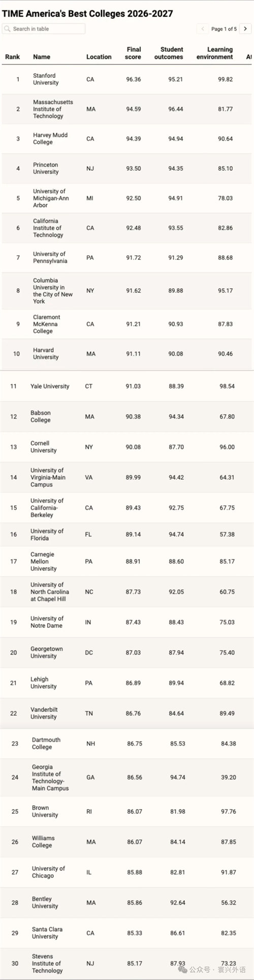The image size is (254, 980).
Task: Select University of Chicago row
Action: pos(127,872)
